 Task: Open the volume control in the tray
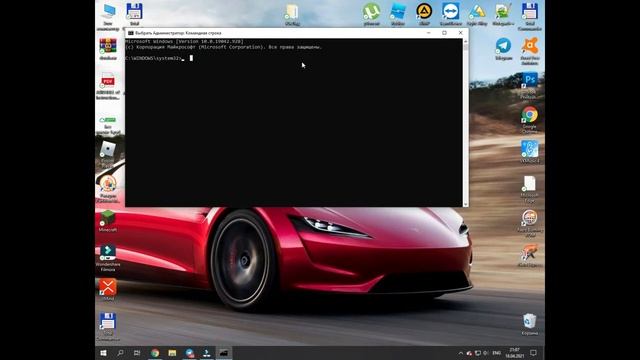tap(486, 353)
